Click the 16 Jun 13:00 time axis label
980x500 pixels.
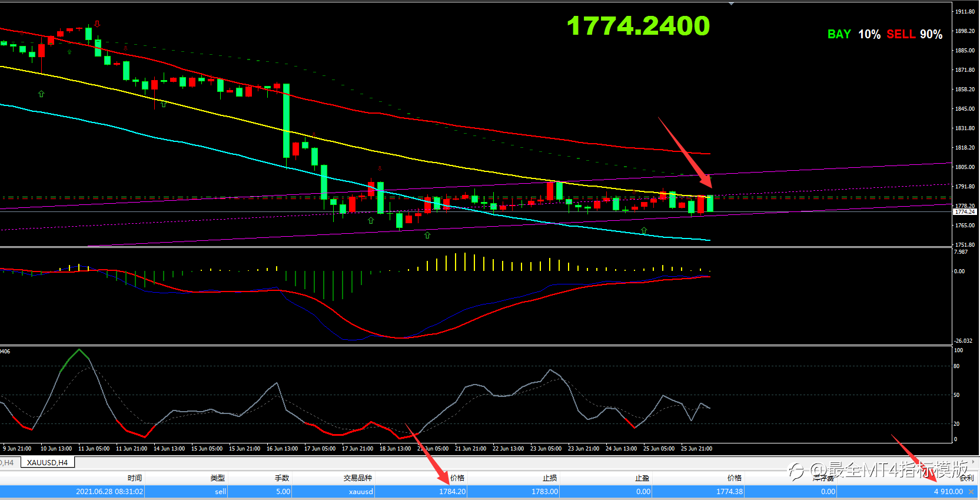[x=282, y=449]
